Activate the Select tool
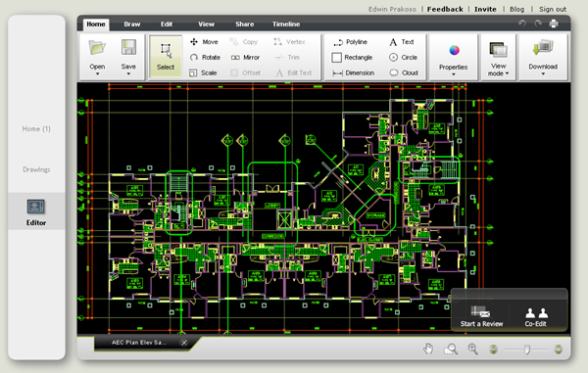The width and height of the screenshot is (588, 373). 166,57
